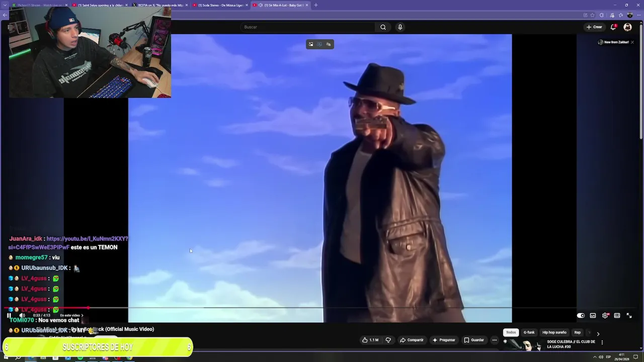Select the Todos filter chip
Image resolution: width=644 pixels, height=362 pixels.
(x=511, y=332)
